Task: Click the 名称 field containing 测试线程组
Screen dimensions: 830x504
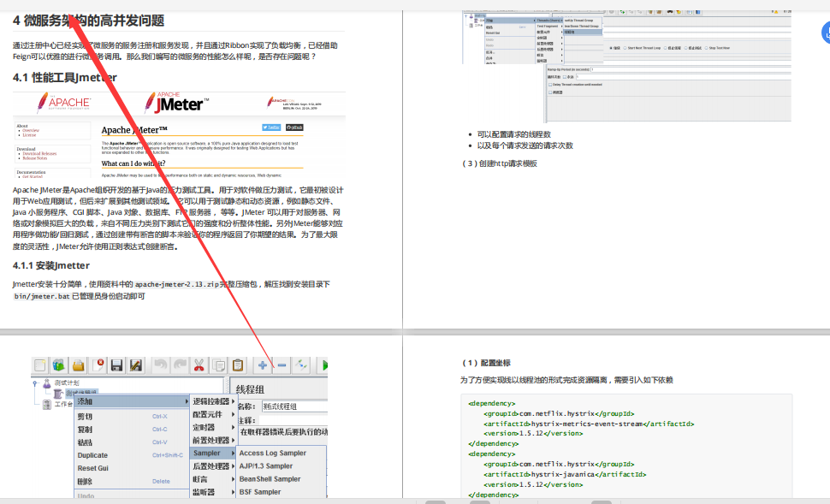Action: (295, 406)
